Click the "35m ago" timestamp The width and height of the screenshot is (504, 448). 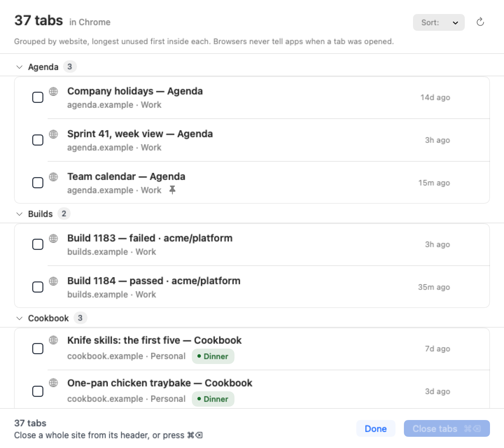point(434,287)
